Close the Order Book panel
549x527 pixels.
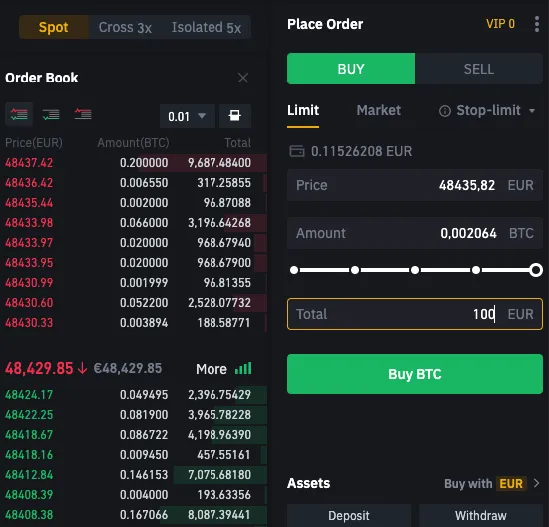coord(243,78)
